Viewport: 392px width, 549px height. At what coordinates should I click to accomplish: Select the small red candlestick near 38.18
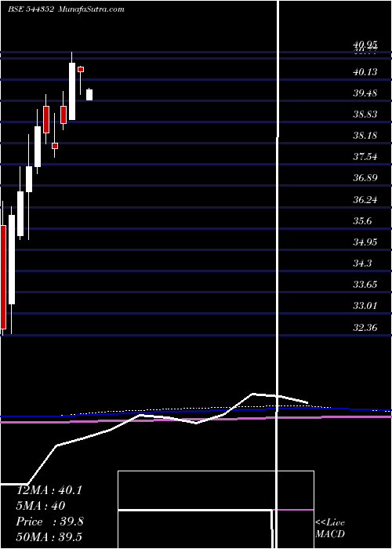coord(55,146)
